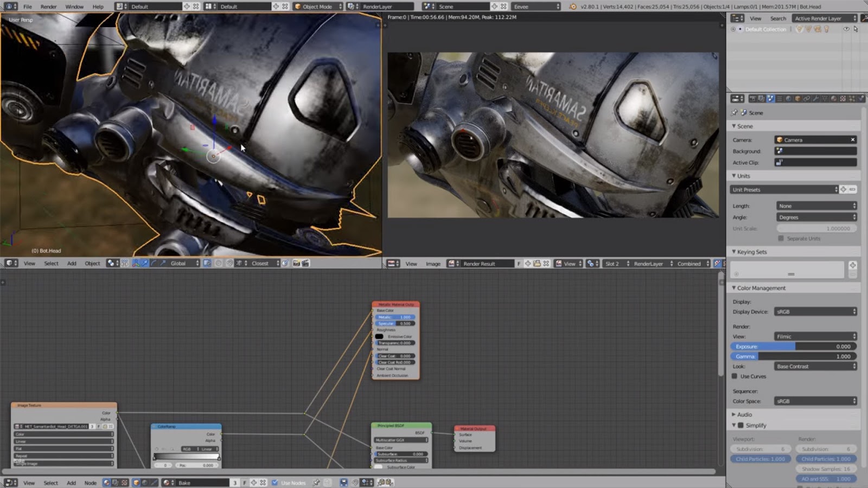The width and height of the screenshot is (868, 488).
Task: Choose World shader type sphere icon
Action: click(x=145, y=483)
